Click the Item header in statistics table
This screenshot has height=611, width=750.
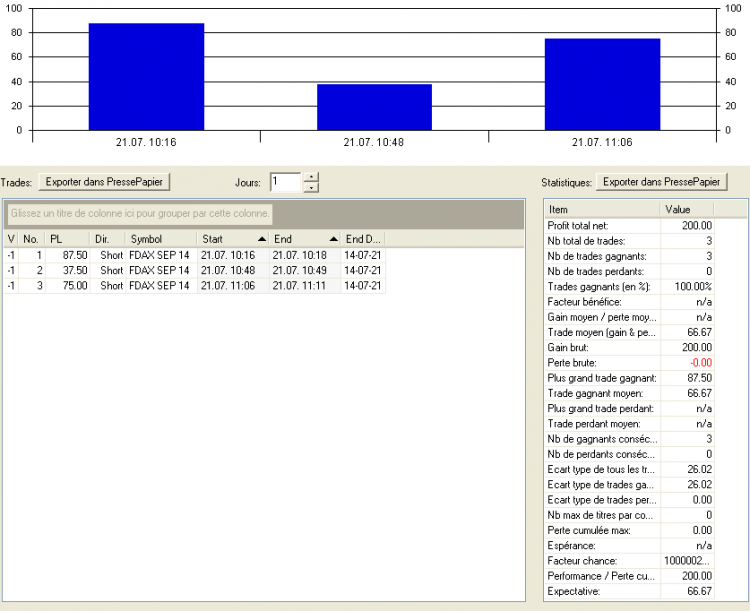[602, 209]
